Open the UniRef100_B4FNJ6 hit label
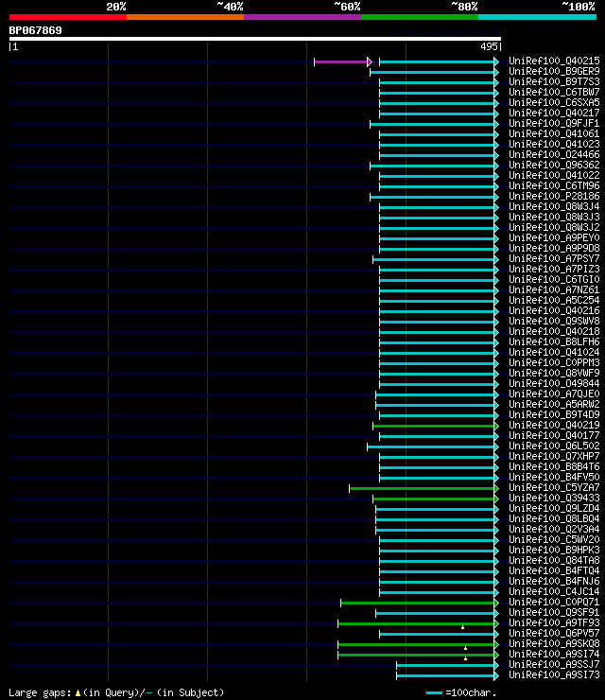The width and height of the screenshot is (605, 700). pyautogui.click(x=554, y=581)
